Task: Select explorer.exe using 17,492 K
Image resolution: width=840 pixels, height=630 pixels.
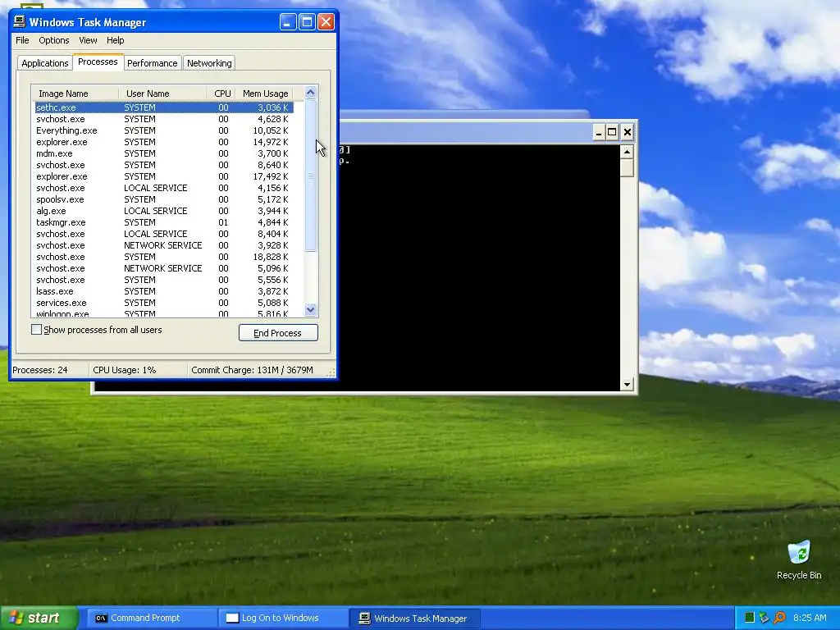Action: click(164, 176)
